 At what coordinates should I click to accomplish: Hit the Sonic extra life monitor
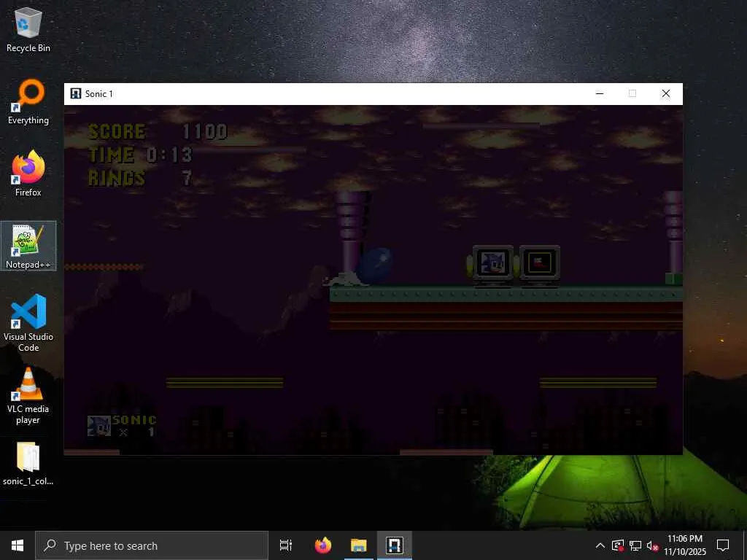(x=492, y=265)
